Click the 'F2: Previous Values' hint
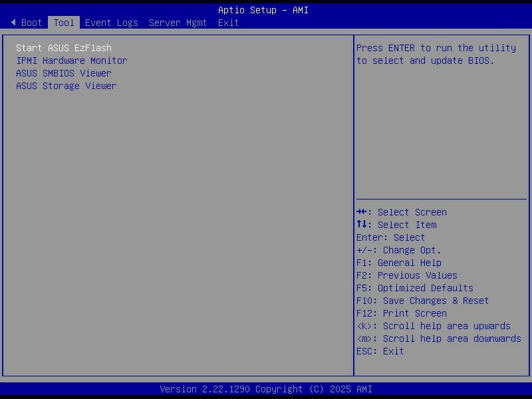Image resolution: width=532 pixels, height=399 pixels. pyautogui.click(x=407, y=275)
